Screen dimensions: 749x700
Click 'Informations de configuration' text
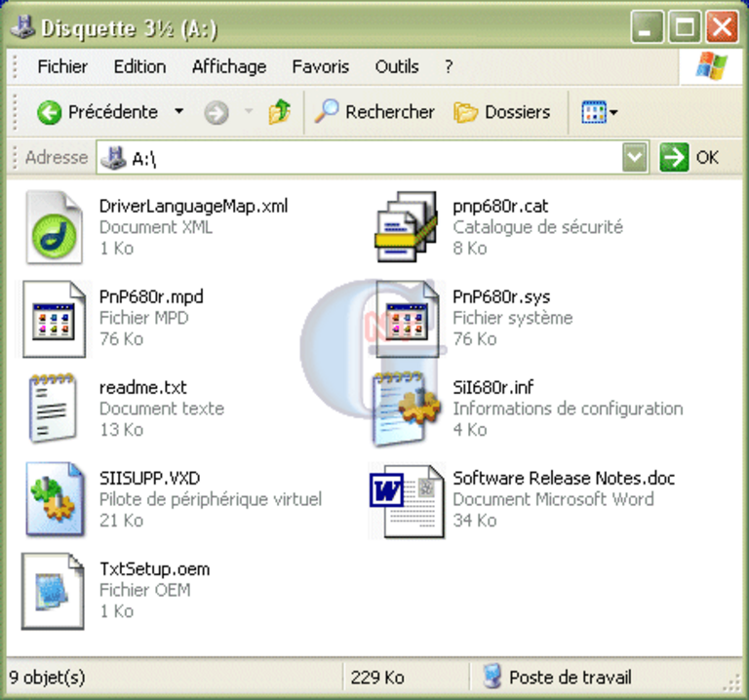pyautogui.click(x=568, y=408)
